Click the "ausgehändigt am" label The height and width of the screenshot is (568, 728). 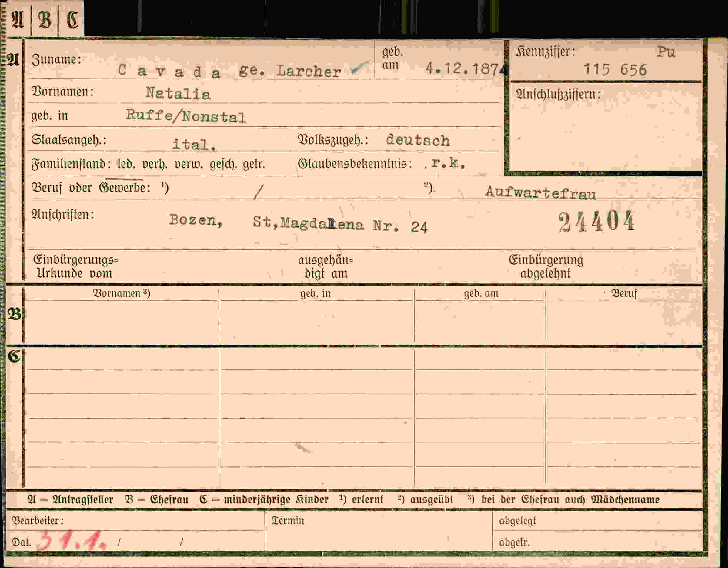pos(326,267)
